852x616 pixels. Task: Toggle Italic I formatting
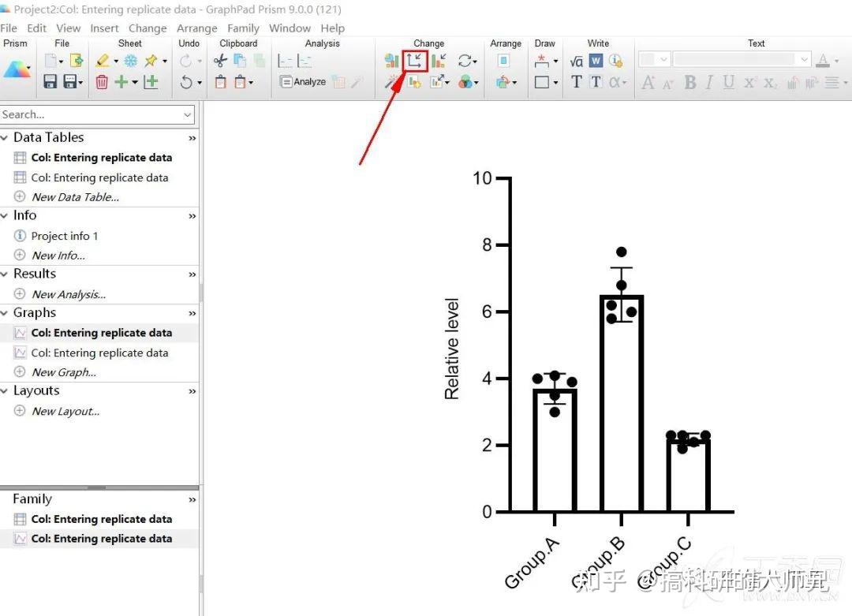coord(709,82)
